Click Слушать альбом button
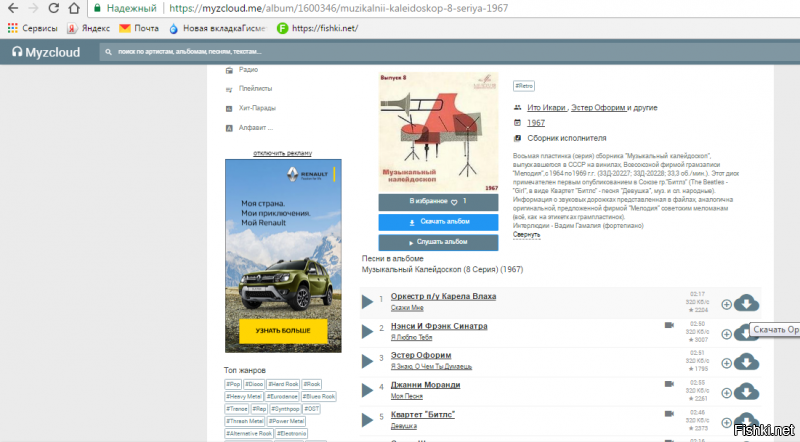Viewport: 800px width, 442px height. (x=438, y=242)
